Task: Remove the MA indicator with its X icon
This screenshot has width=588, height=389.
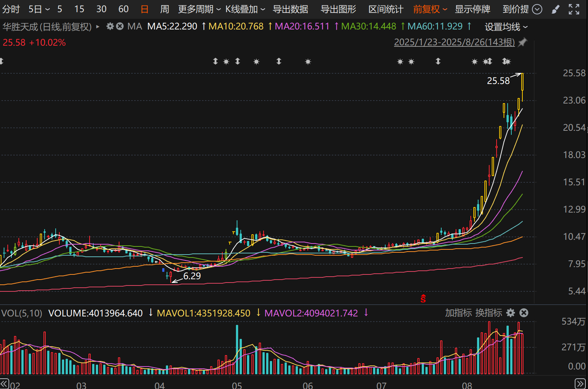Action: [120, 27]
